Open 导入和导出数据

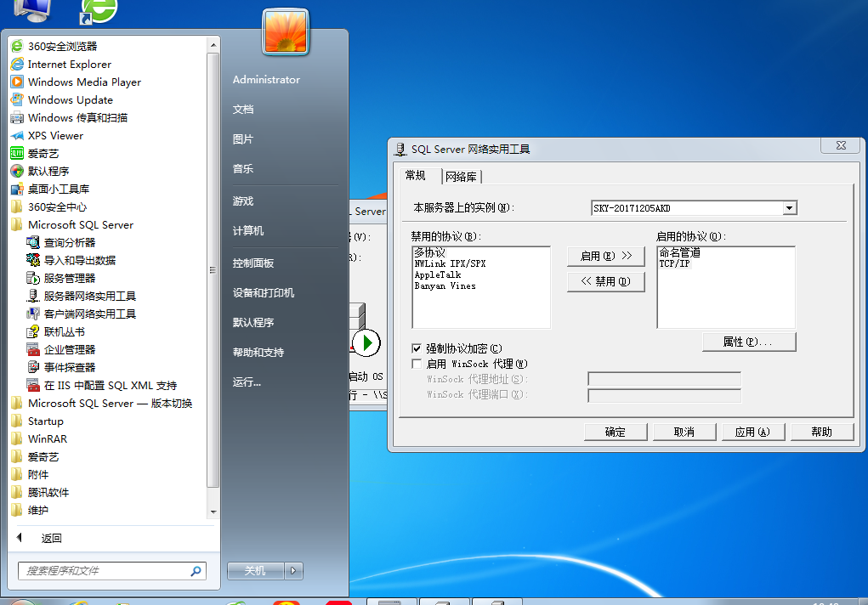[x=71, y=260]
